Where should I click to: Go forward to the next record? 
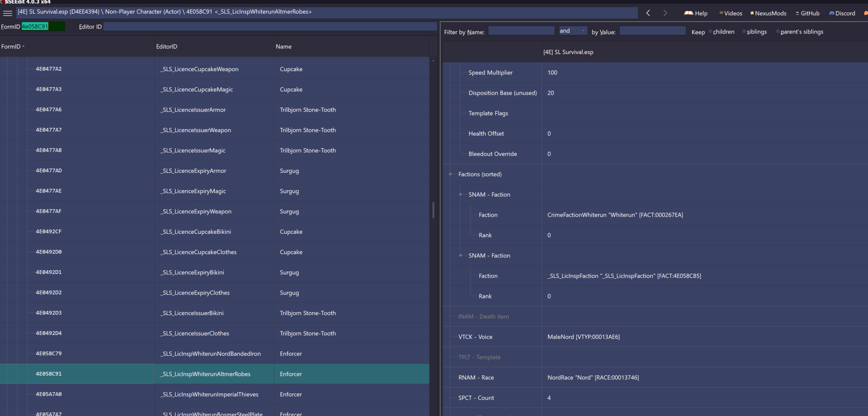[665, 13]
